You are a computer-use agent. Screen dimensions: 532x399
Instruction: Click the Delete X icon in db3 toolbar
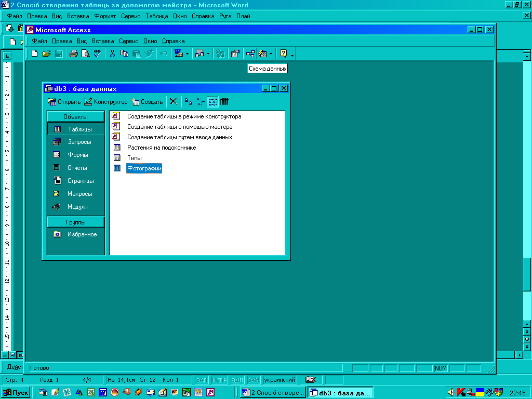pyautogui.click(x=174, y=101)
